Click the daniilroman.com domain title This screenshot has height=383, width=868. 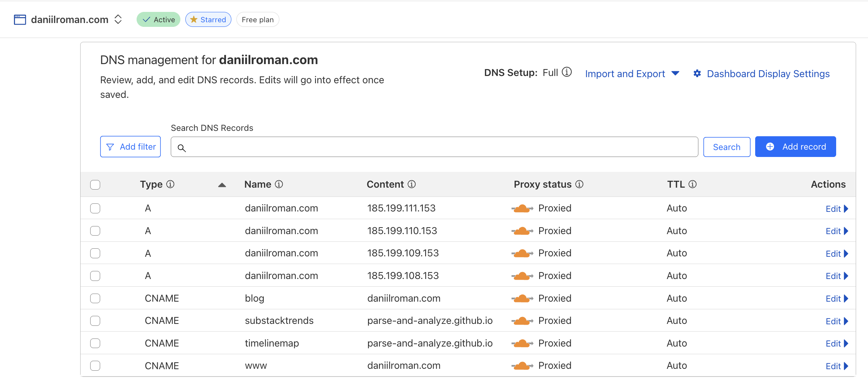tap(70, 20)
